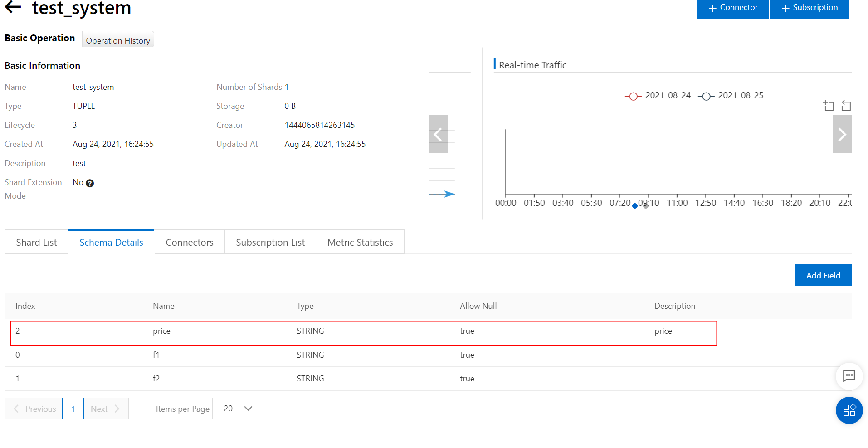This screenshot has height=448, width=868.
Task: Click the right carousel arrow on traffic chart
Action: pos(842,134)
